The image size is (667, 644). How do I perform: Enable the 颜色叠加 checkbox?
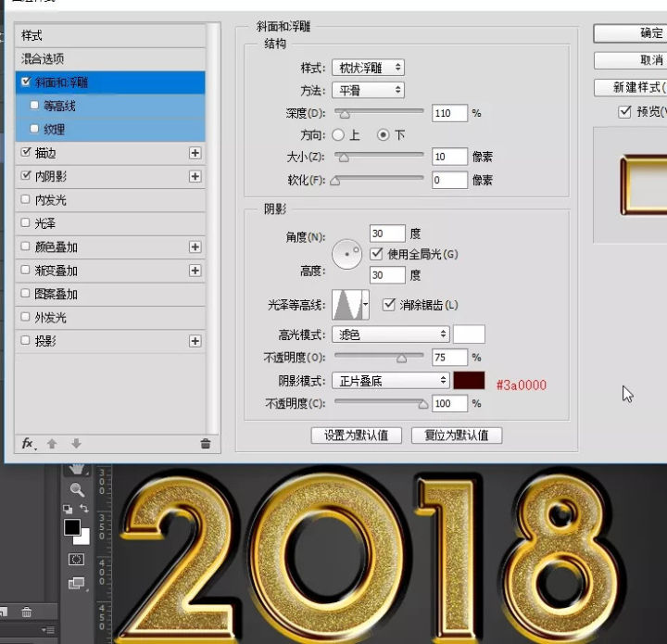(26, 246)
